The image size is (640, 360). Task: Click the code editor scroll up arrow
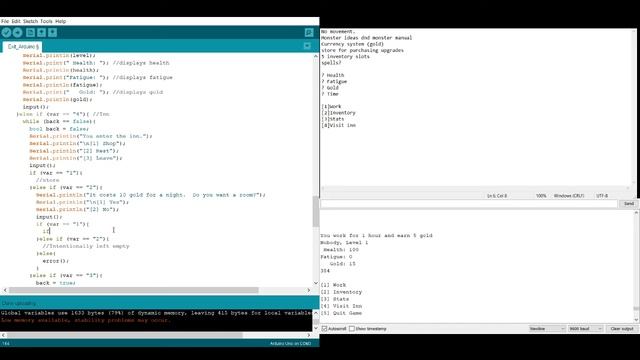[316, 56]
